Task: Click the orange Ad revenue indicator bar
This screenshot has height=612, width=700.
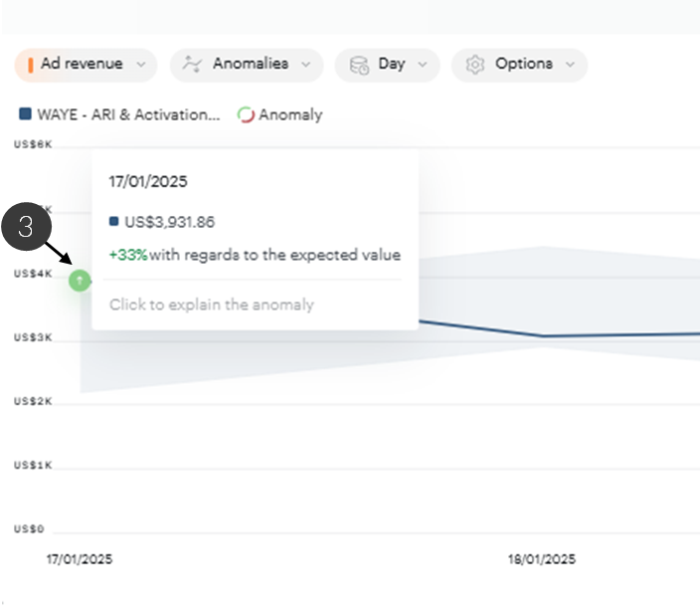Action: click(x=31, y=65)
